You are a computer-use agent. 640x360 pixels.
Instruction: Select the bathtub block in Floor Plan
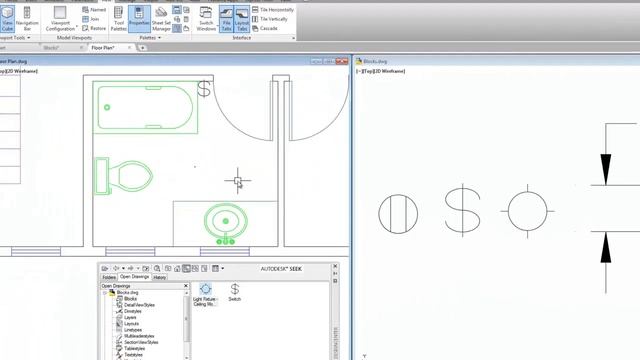tap(145, 107)
